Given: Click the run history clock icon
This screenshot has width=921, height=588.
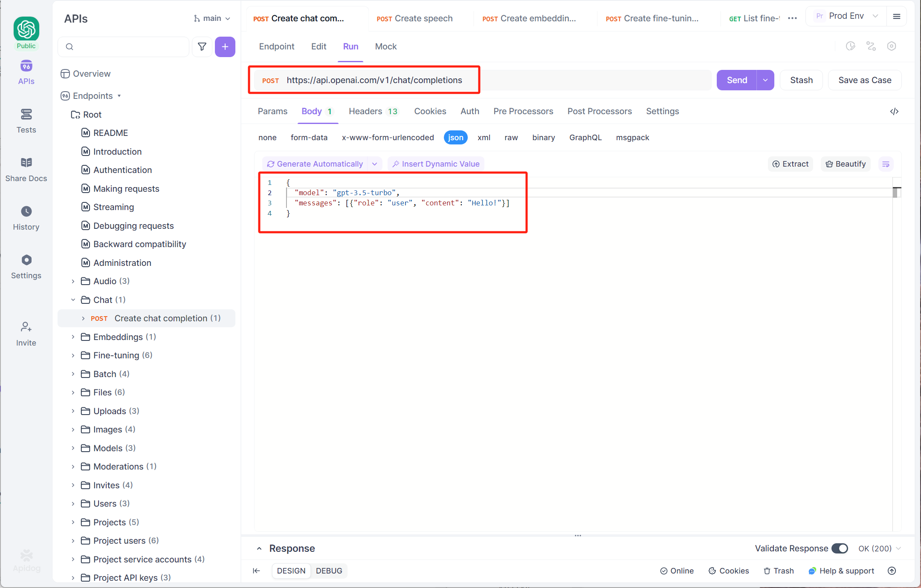Looking at the screenshot, I should click(x=851, y=46).
